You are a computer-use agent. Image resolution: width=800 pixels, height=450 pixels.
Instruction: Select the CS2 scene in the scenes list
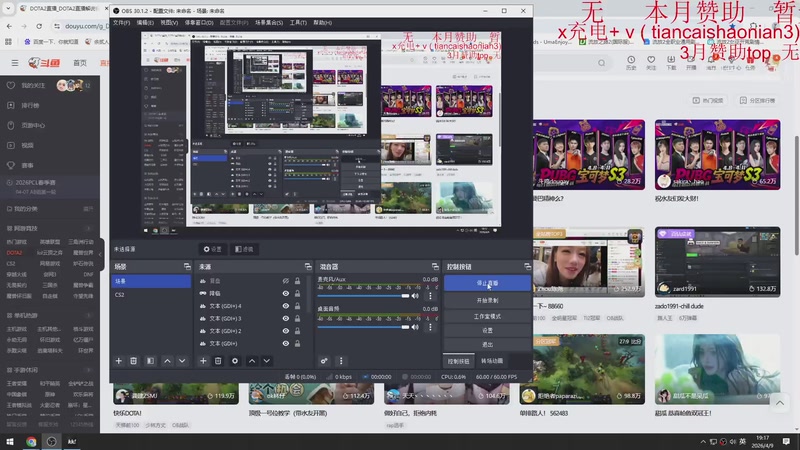click(x=151, y=295)
